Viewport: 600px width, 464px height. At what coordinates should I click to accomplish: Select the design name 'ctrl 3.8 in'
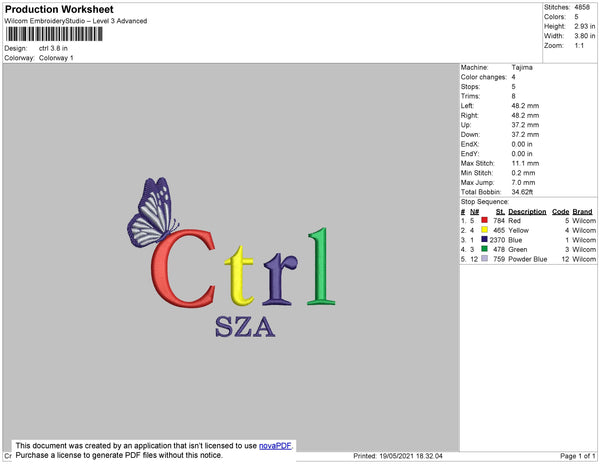point(53,48)
